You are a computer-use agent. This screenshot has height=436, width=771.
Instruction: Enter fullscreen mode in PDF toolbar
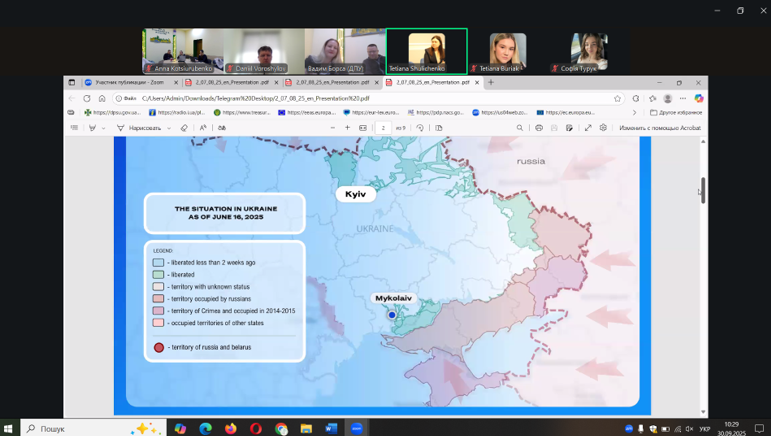pos(587,128)
